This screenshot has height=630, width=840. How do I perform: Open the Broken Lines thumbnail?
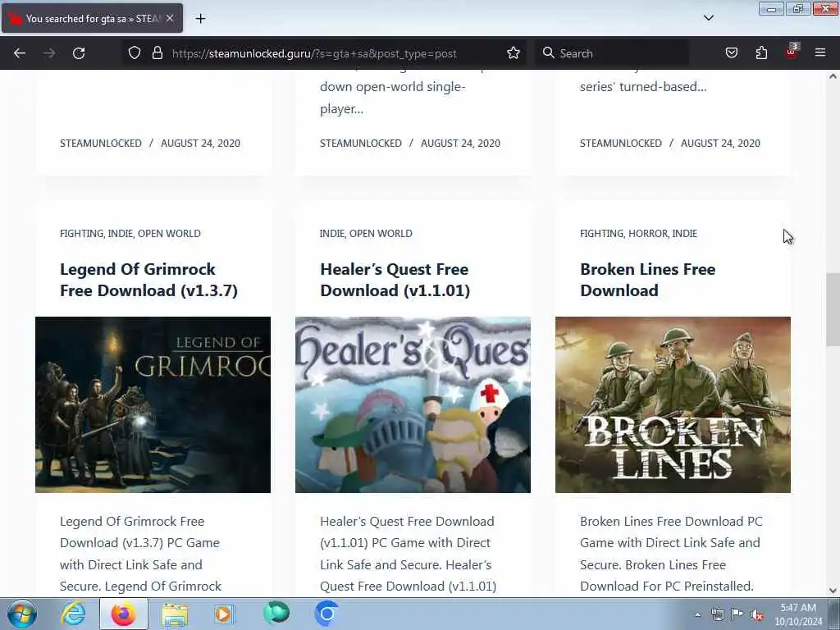(x=673, y=404)
